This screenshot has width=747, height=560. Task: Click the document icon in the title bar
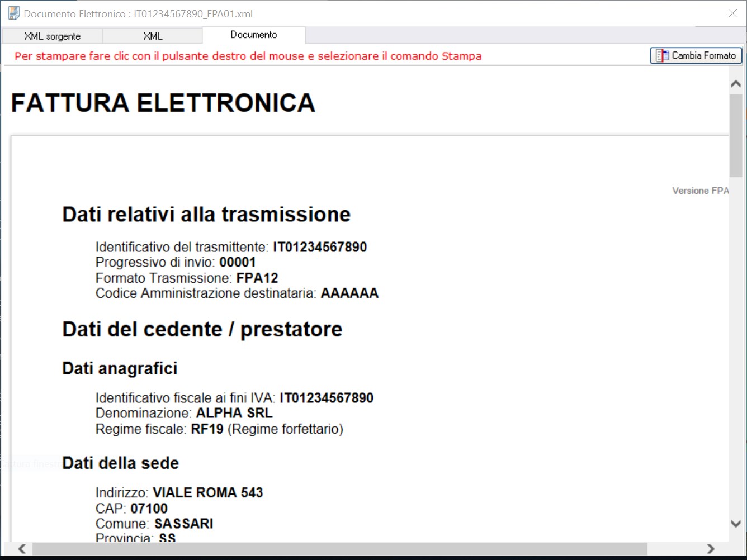[x=13, y=13]
